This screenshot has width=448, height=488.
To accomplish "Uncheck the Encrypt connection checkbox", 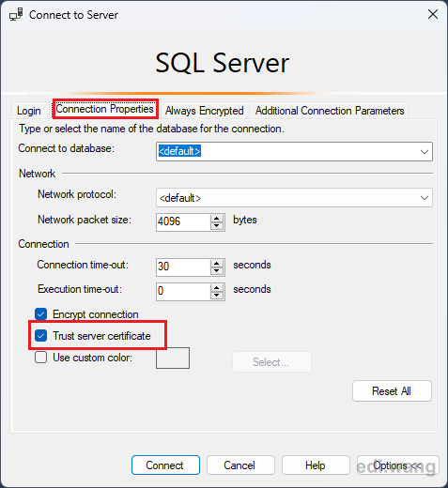I will [x=41, y=314].
